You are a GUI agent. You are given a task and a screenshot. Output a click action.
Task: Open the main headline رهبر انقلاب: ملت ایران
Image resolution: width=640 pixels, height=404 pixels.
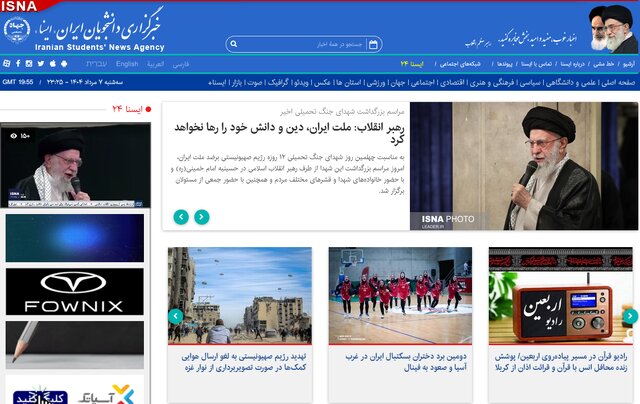(289, 133)
